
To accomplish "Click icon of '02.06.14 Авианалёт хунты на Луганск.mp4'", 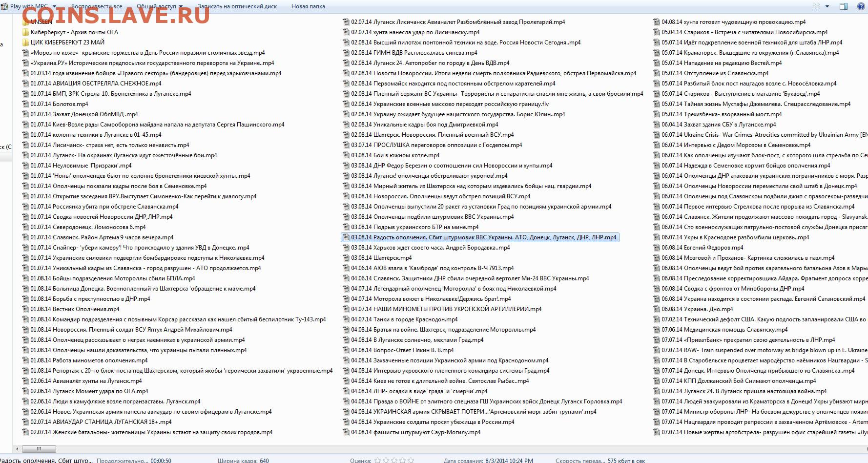I will (25, 381).
